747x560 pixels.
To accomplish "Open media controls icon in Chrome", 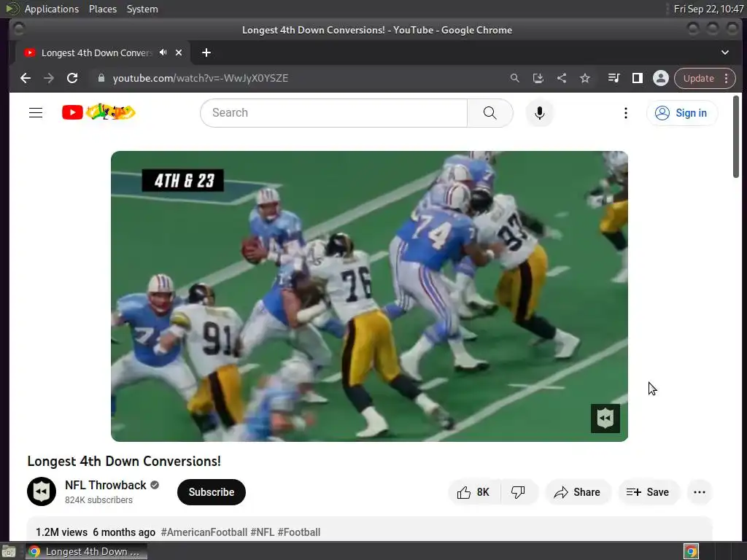I will point(614,78).
